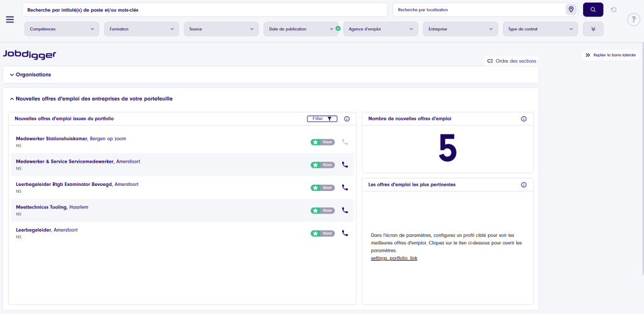Open the hamburger main menu
This screenshot has width=644, height=314.
(x=9, y=19)
